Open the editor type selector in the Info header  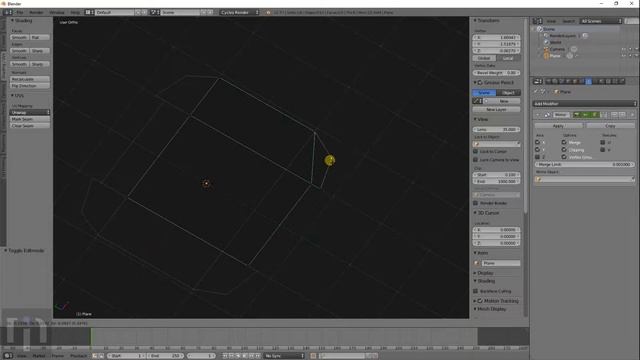8,12
